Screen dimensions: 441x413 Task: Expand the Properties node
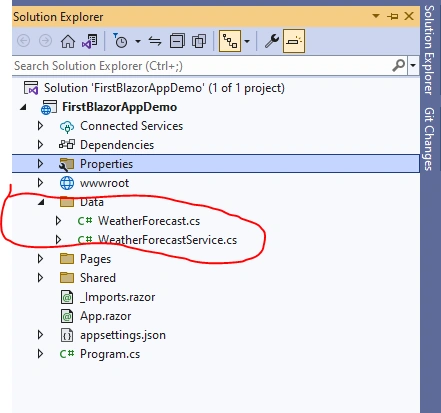[x=40, y=164]
